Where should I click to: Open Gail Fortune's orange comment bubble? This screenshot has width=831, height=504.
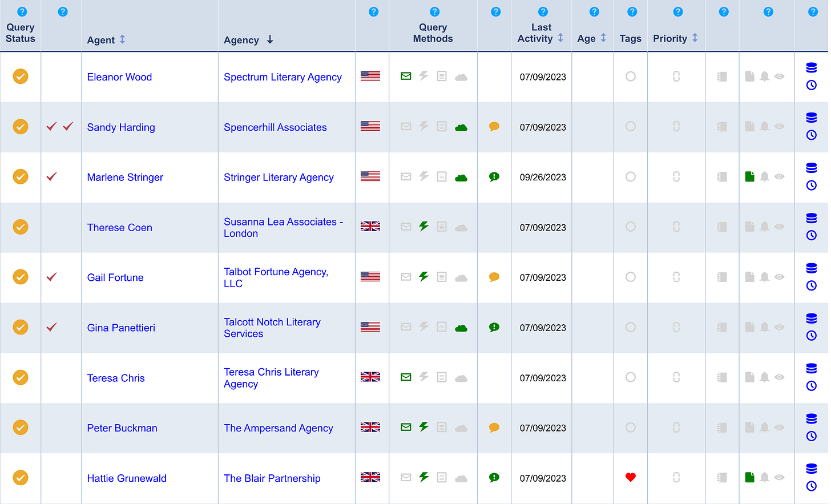point(494,277)
